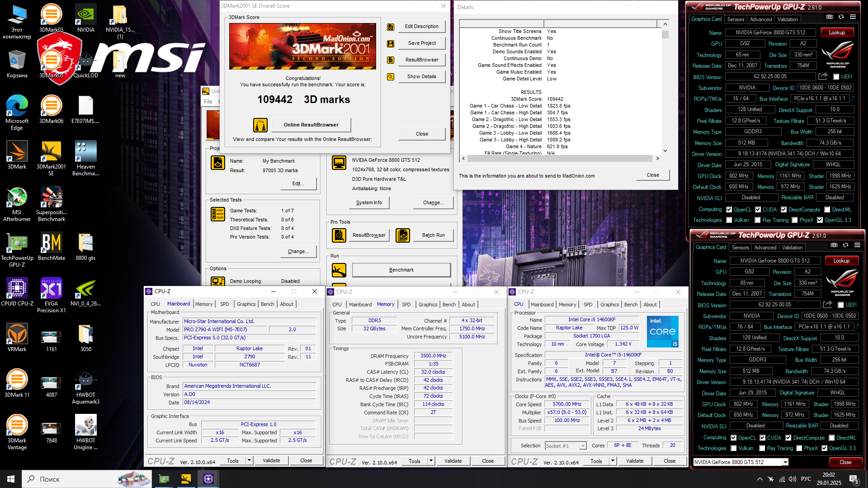Launch 3DMark06 desktop shortcut
This screenshot has width=868, height=488.
[51, 109]
